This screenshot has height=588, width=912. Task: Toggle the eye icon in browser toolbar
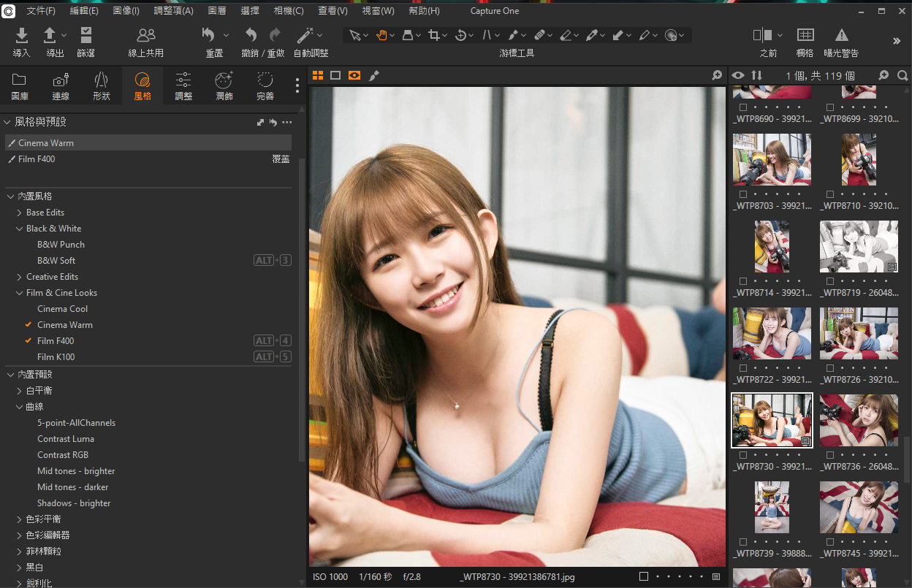coord(738,75)
